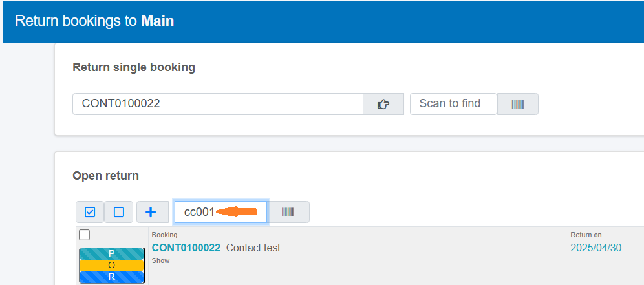Click the Contact test booking name
The width and height of the screenshot is (644, 285).
pos(253,248)
